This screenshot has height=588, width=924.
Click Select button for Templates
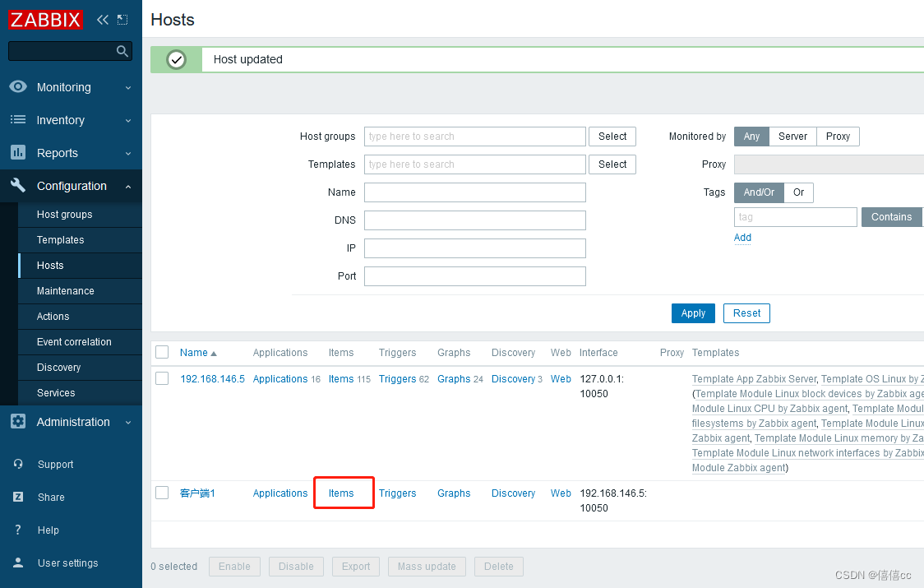(612, 164)
